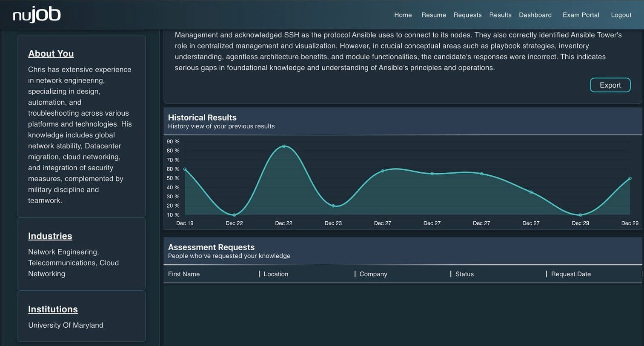Viewport: 644px width, 346px height.
Task: Log out using the Logout link
Action: (x=621, y=15)
